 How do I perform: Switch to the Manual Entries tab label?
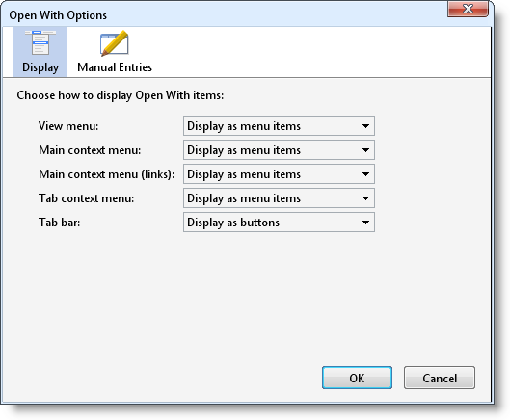coord(115,67)
